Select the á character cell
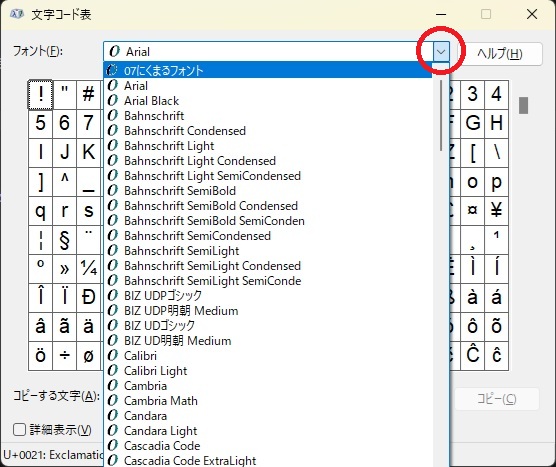The image size is (556, 467). pyautogui.click(x=496, y=298)
